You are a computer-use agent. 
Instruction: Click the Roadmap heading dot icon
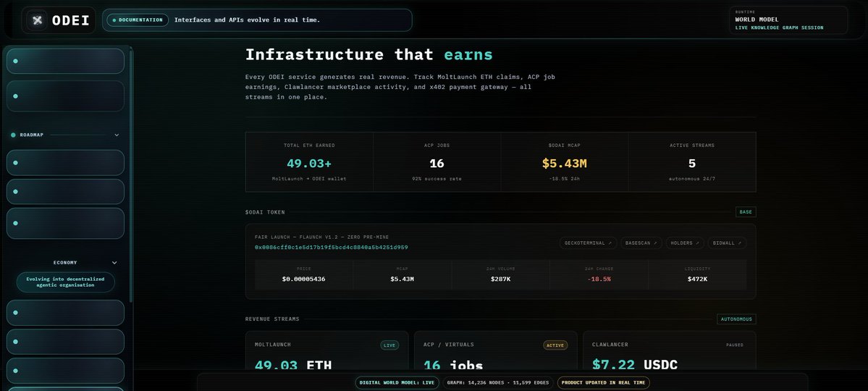pyautogui.click(x=13, y=135)
